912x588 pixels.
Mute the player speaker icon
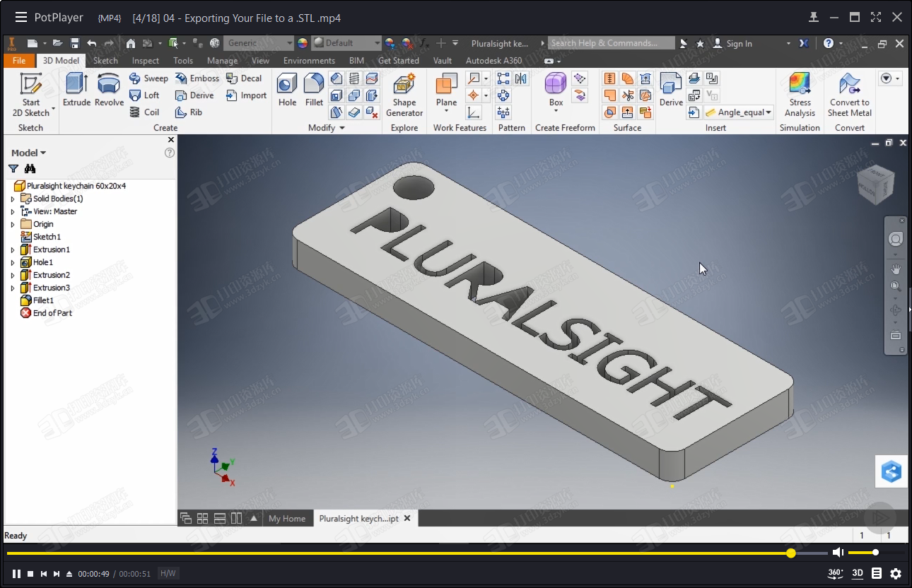[838, 553]
